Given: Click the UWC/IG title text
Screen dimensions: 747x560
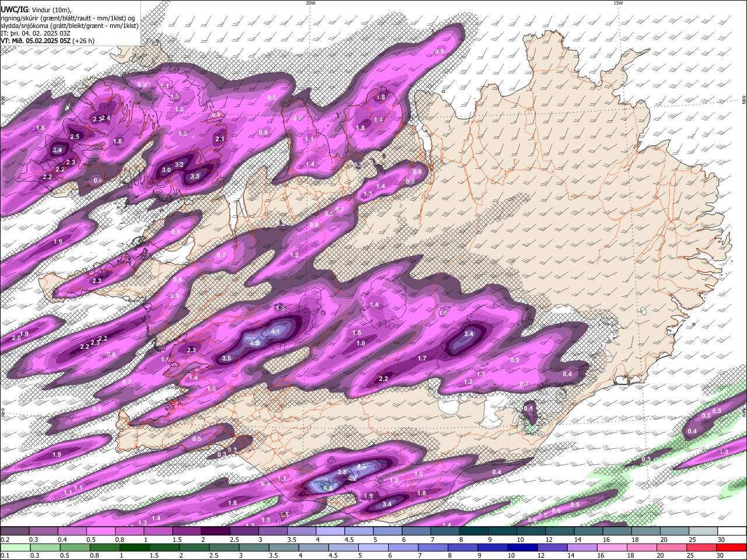Looking at the screenshot, I should point(13,10).
